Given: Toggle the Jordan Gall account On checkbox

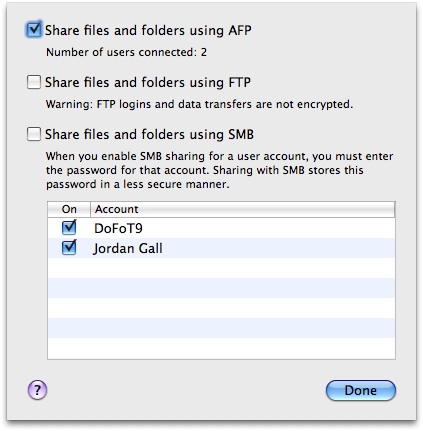Looking at the screenshot, I should 69,248.
